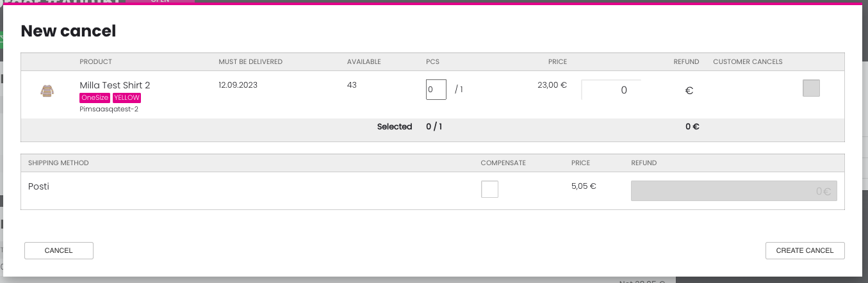
Task: Click the OneSize tag
Action: pos(95,98)
